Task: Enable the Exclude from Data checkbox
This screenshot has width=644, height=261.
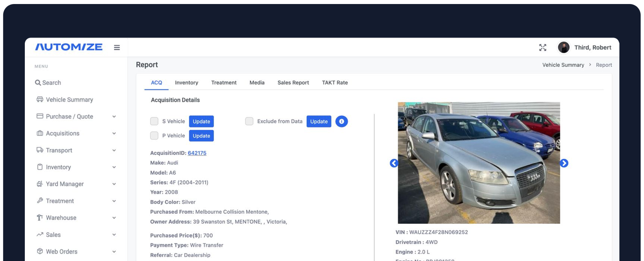Action: [x=249, y=121]
